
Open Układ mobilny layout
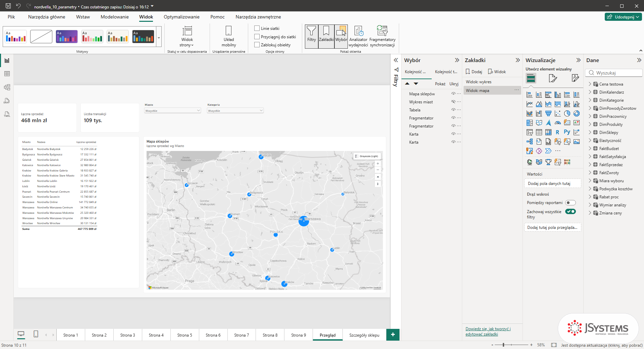tap(229, 36)
